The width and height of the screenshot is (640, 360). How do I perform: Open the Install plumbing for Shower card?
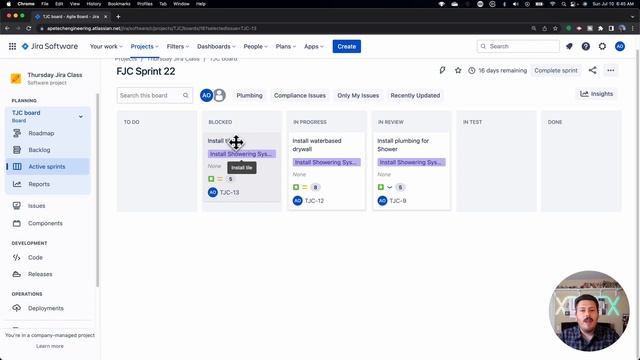tap(411, 171)
